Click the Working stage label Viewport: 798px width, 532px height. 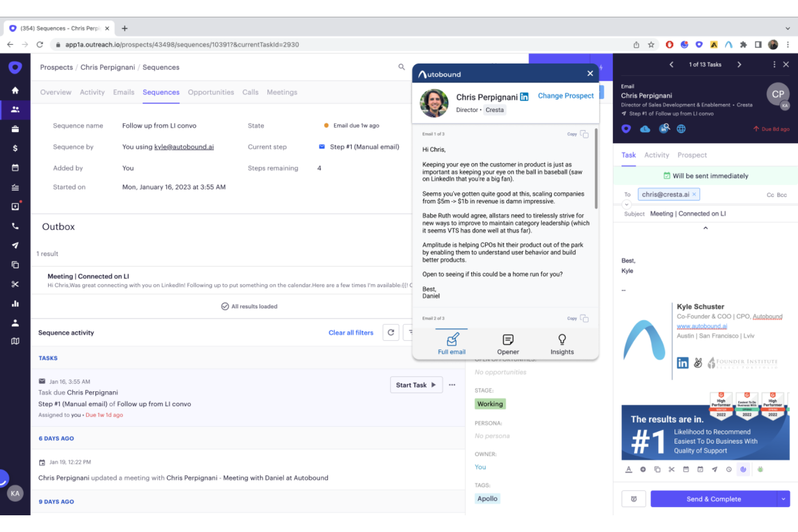(x=490, y=403)
